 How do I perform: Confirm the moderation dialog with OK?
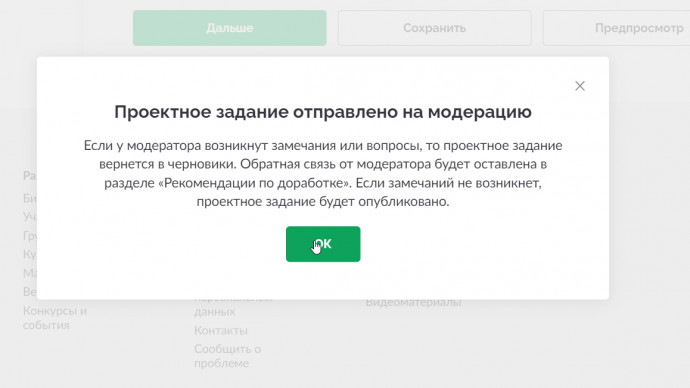click(323, 244)
